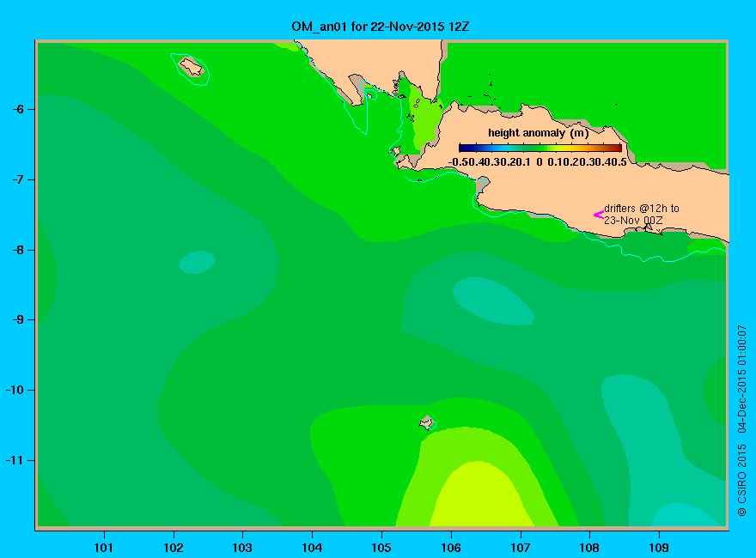Click longitude axis label 101
Screen dimensions: 756x558
coord(103,548)
